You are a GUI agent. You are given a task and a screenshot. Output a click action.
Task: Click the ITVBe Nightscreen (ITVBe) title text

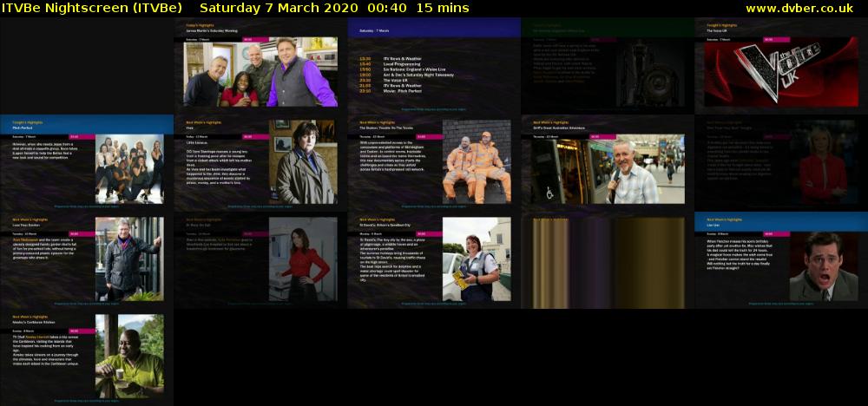92,9
